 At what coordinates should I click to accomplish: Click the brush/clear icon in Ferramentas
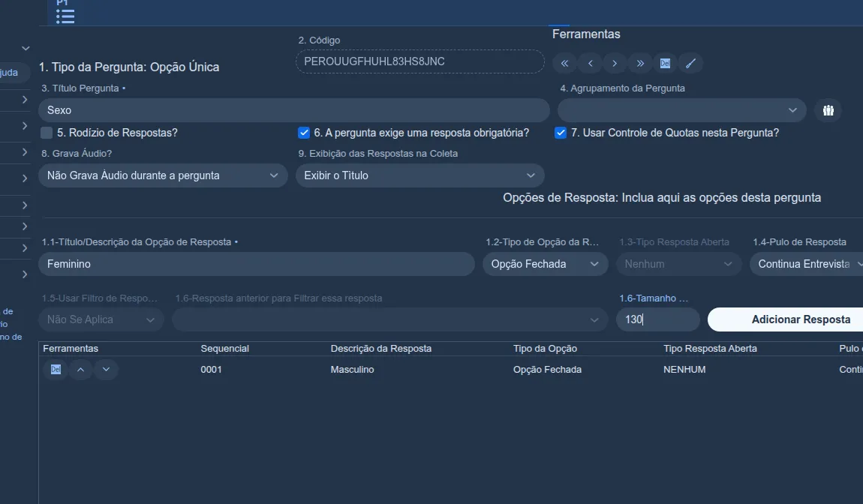690,63
